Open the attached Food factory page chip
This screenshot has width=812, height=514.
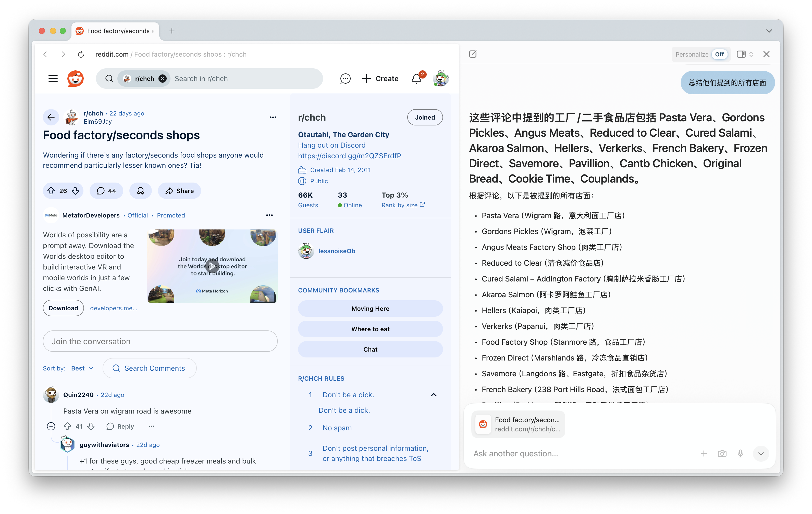(518, 424)
